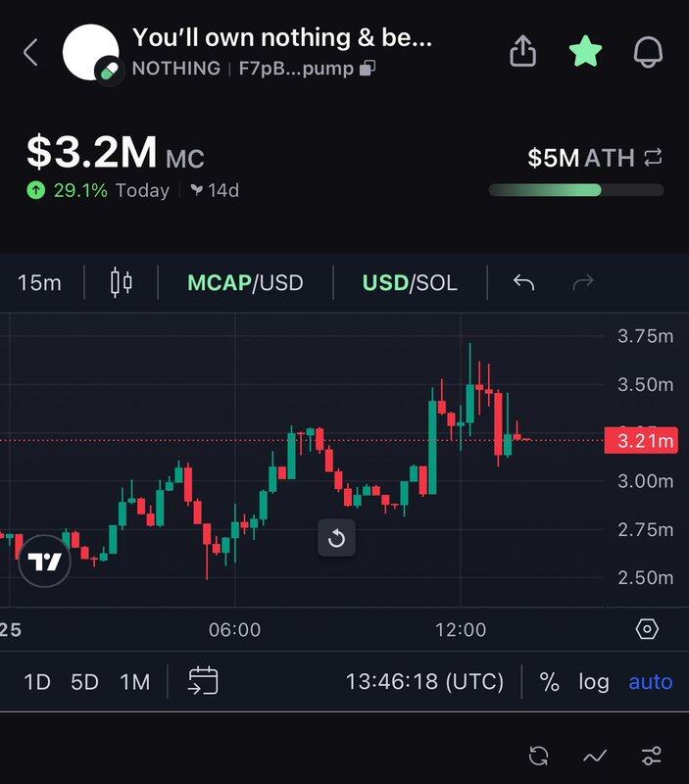Open the 15m timeframe selector
The width and height of the screenshot is (689, 784).
[x=39, y=283]
